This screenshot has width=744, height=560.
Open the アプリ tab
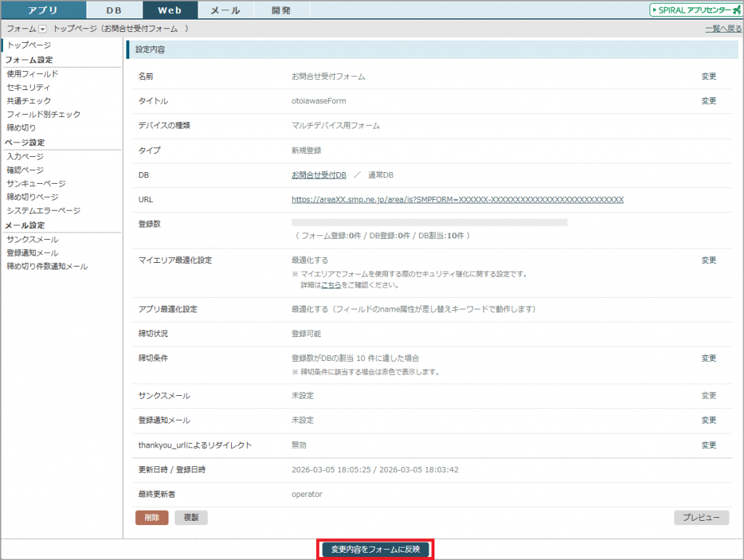(43, 10)
